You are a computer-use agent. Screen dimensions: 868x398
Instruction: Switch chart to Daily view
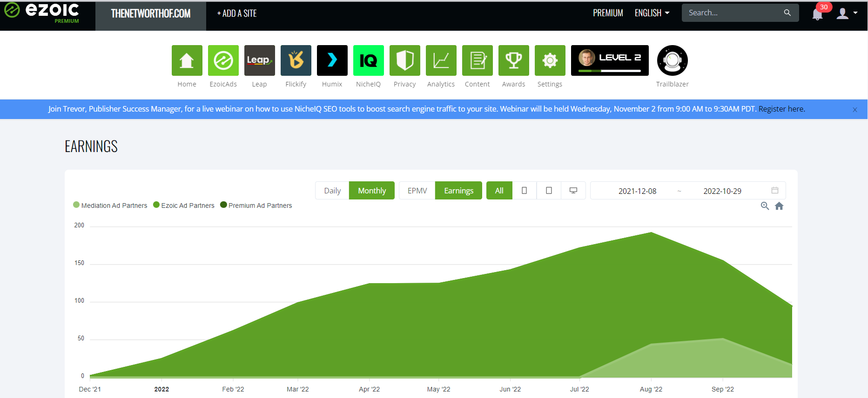(332, 191)
